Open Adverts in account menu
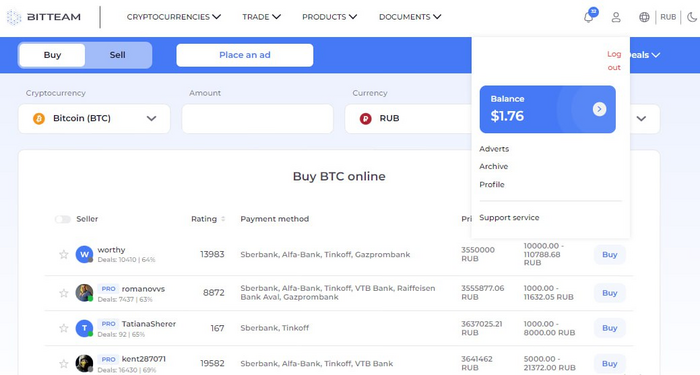The width and height of the screenshot is (700, 375). pos(494,149)
